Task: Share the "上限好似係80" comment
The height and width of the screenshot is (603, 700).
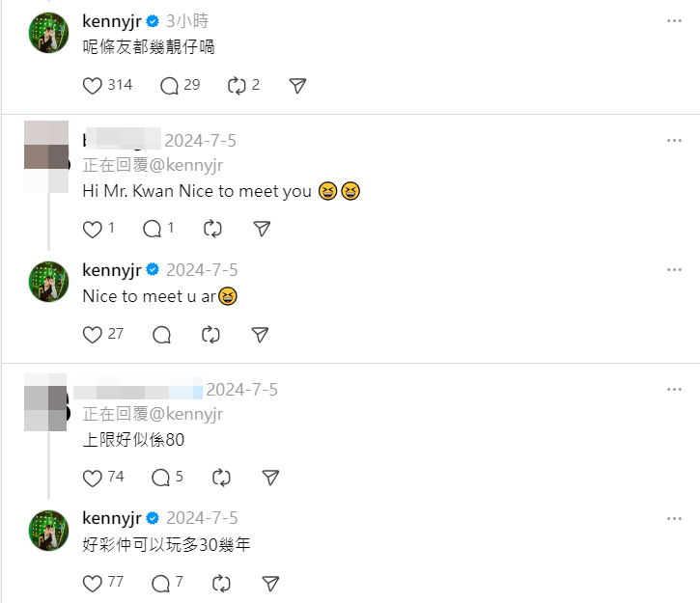Action: (271, 478)
